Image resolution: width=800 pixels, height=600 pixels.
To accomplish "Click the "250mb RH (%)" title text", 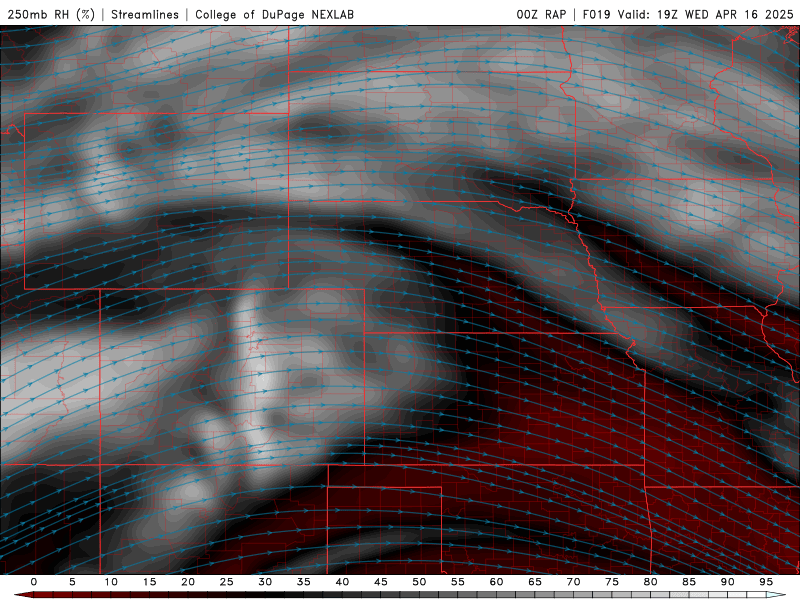I will tap(51, 14).
